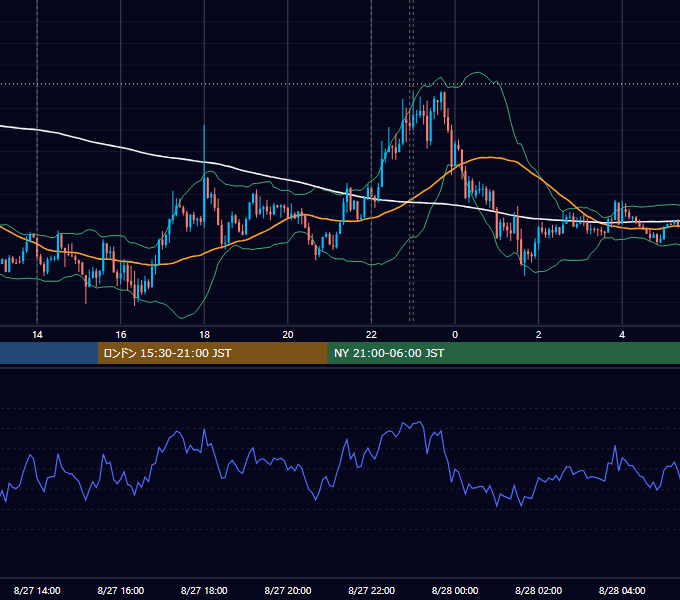Image resolution: width=680 pixels, height=600 pixels.
Task: Click the NY 21:00-06:00 JST session bar
Action: [x=503, y=353]
